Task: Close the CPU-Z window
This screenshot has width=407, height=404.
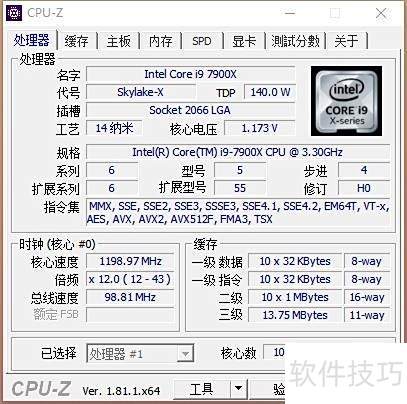Action: point(381,14)
